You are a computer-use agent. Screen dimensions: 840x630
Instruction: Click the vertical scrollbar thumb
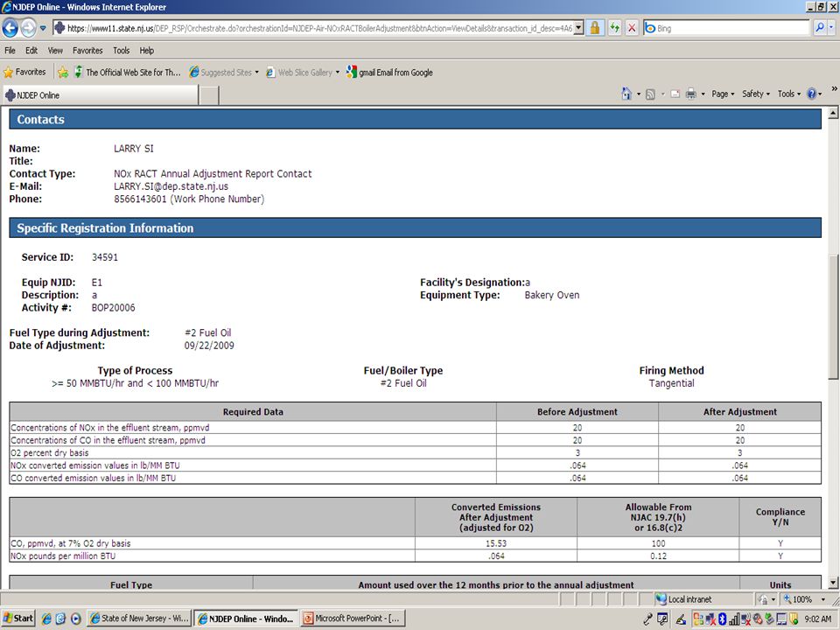pyautogui.click(x=833, y=317)
